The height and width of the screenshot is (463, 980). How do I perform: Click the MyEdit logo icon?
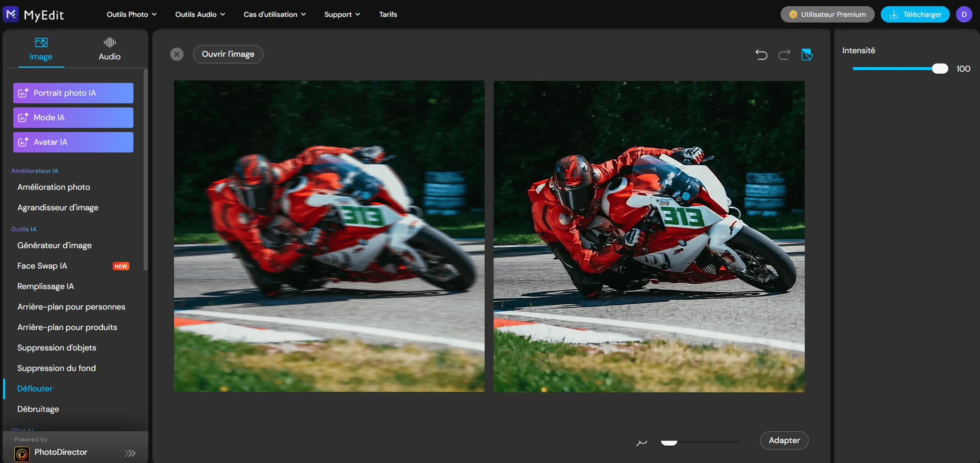(x=11, y=14)
